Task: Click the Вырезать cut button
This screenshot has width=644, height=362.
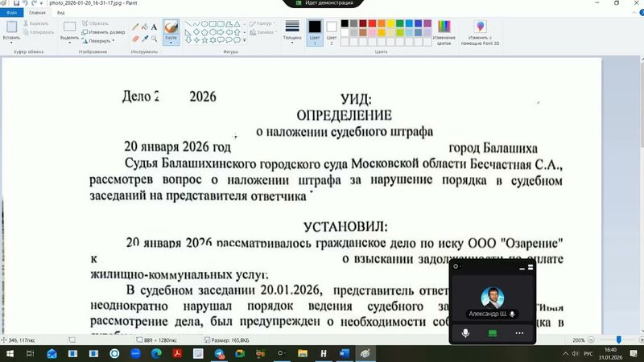Action: [36, 23]
